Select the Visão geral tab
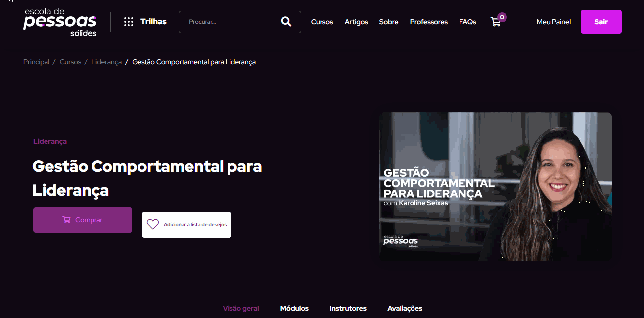Viewport: 644px width, 318px height. coord(241,308)
